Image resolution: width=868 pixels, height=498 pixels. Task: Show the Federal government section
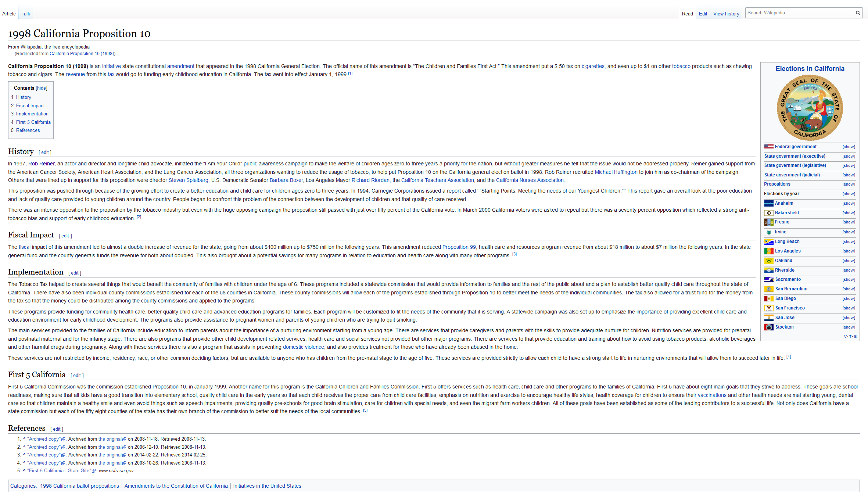pos(849,147)
